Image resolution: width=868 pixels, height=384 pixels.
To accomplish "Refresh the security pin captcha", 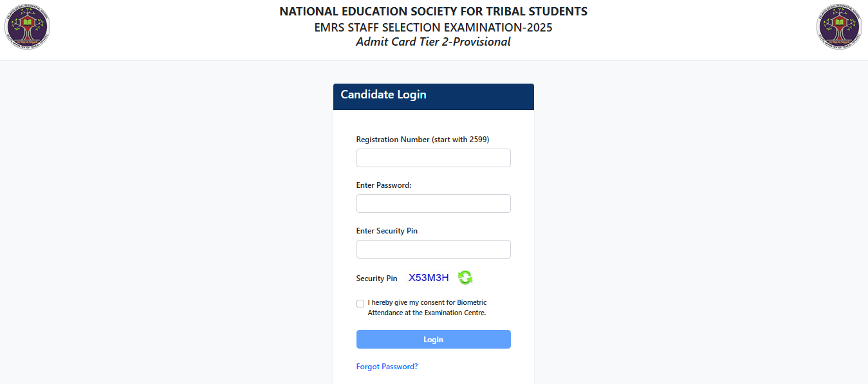I will [x=465, y=278].
